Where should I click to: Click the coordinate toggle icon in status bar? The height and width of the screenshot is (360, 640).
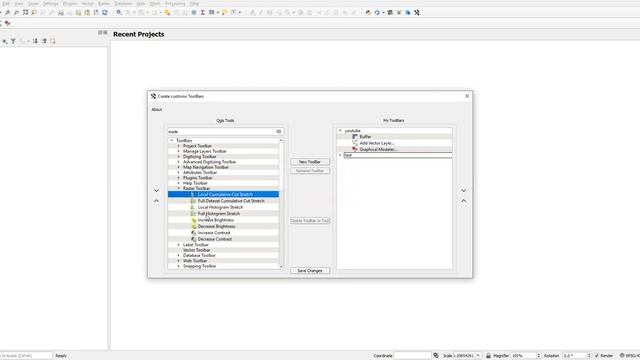click(x=436, y=356)
